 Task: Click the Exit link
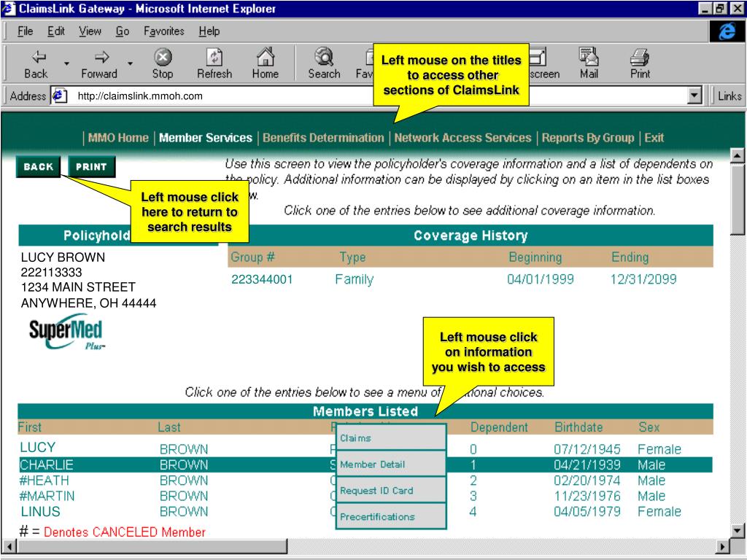(x=654, y=138)
